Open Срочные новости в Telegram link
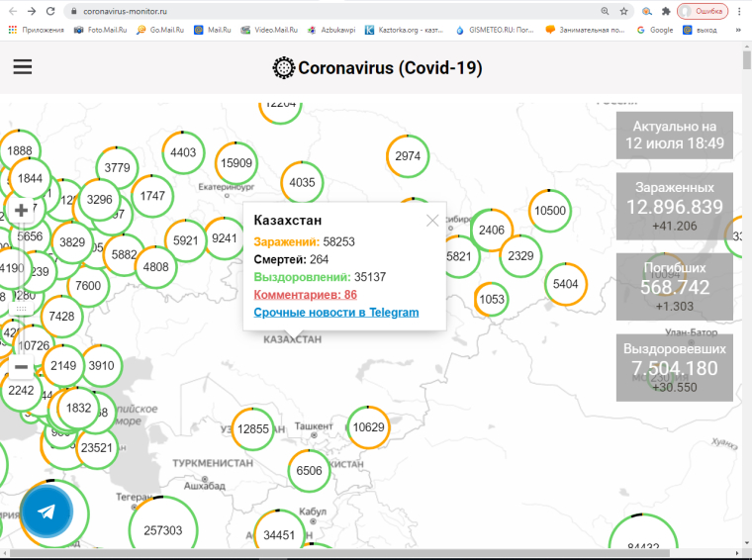752x560 pixels. [x=335, y=313]
